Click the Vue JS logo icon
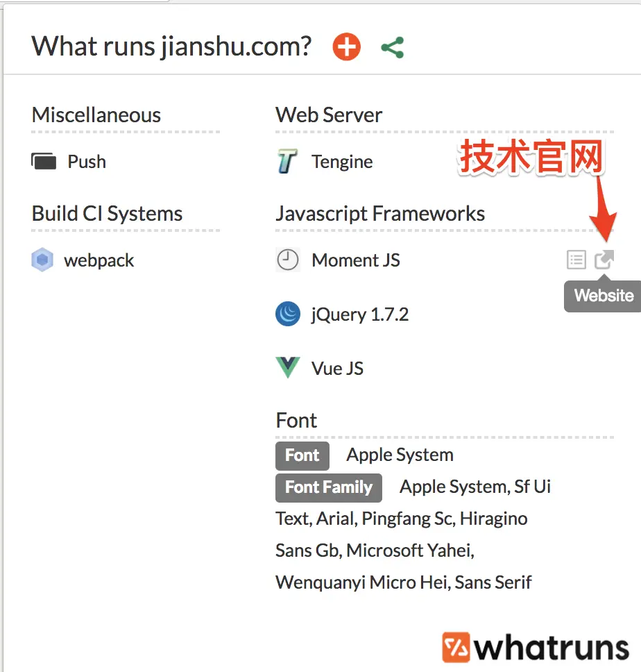This screenshot has width=641, height=672. 288,368
